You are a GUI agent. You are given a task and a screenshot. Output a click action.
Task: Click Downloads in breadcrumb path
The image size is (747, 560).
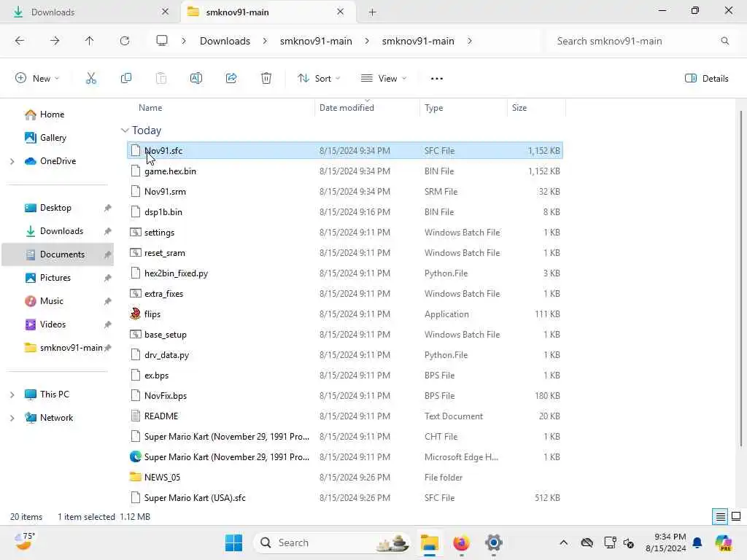tap(225, 41)
